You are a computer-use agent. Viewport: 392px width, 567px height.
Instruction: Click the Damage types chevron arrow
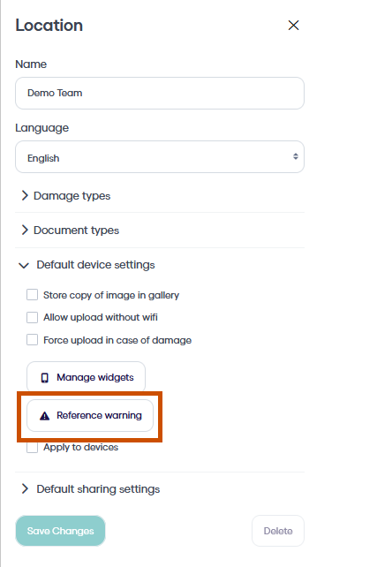coord(25,196)
